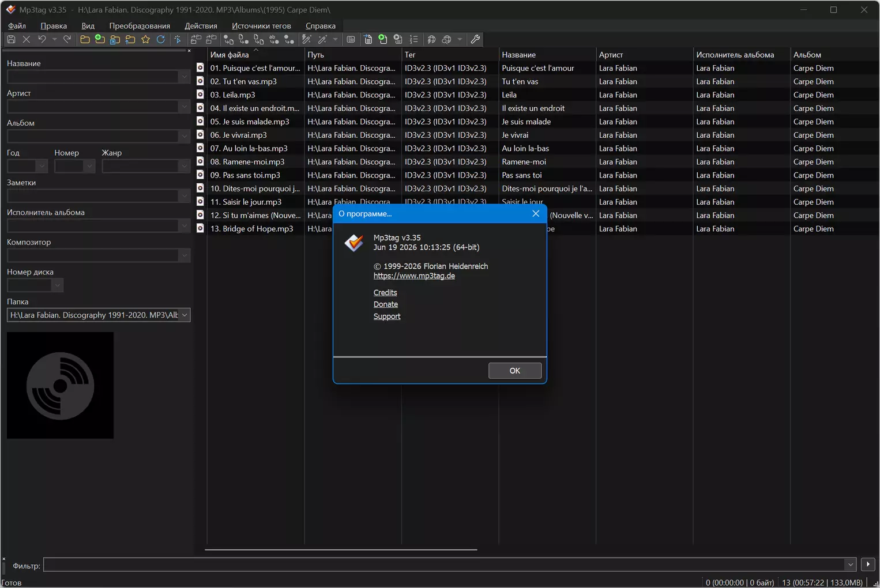Open Actions with the lightning wand icon
Viewport: 880px width, 588px height.
tap(307, 39)
